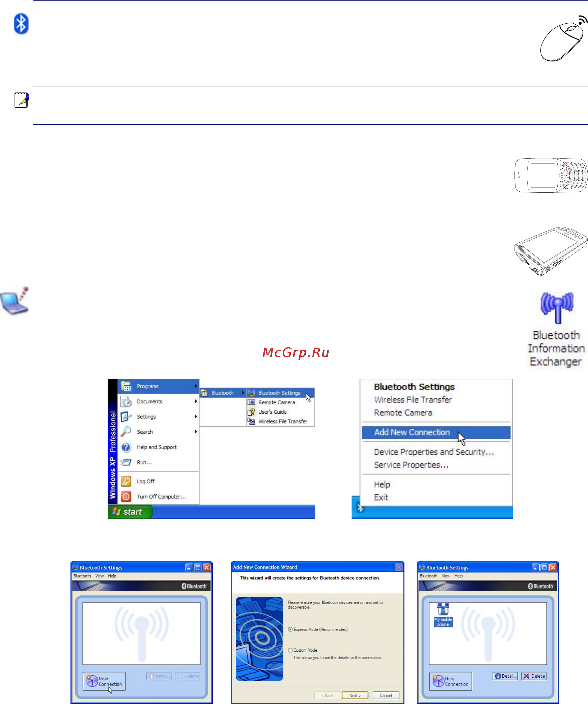Click the PDA device illustration
The width and height of the screenshot is (588, 704).
[551, 251]
